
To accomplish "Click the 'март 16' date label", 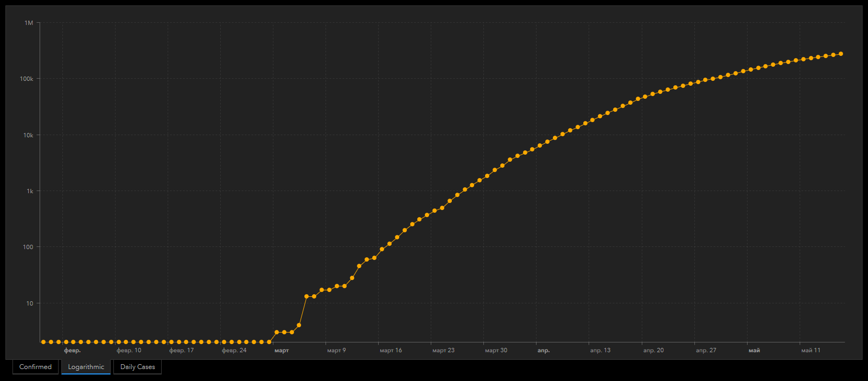I will 391,351.
